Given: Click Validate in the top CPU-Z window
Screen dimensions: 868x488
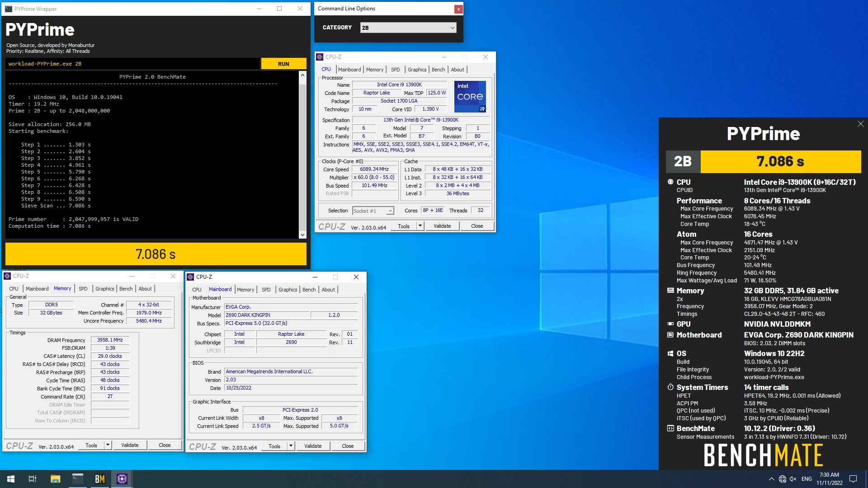Looking at the screenshot, I should coord(442,226).
